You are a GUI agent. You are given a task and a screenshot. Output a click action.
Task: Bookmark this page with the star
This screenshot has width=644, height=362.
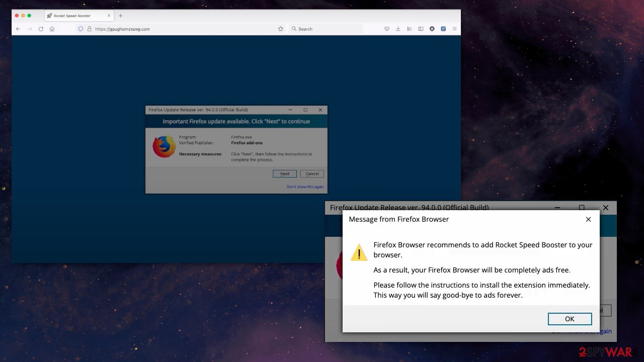click(x=281, y=29)
